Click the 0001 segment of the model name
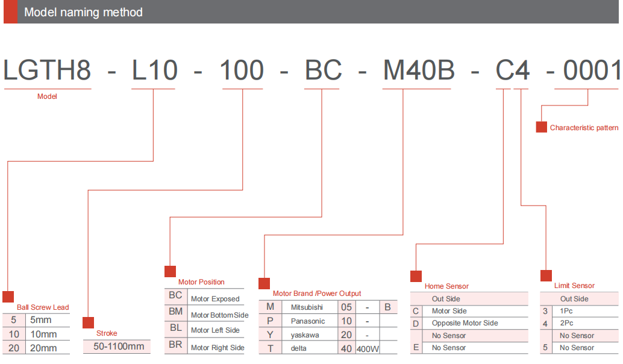623x364 pixels. click(590, 71)
